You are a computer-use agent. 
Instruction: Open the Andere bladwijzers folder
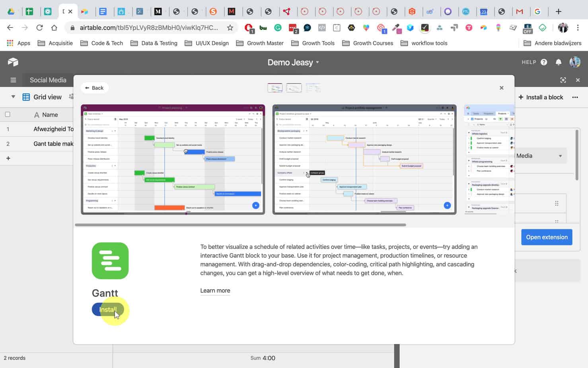(x=552, y=43)
